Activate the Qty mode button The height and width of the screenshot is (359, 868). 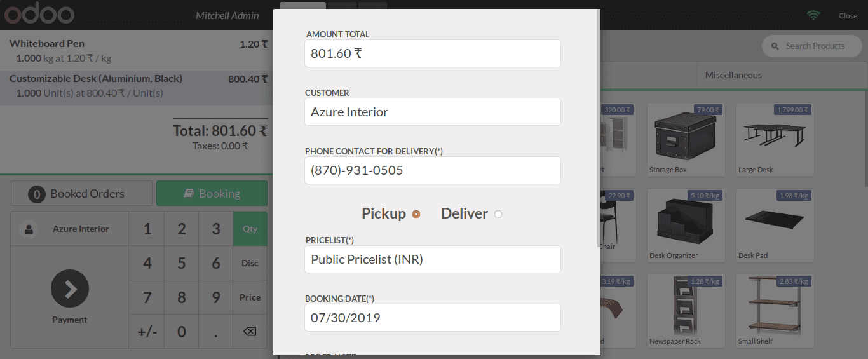250,229
